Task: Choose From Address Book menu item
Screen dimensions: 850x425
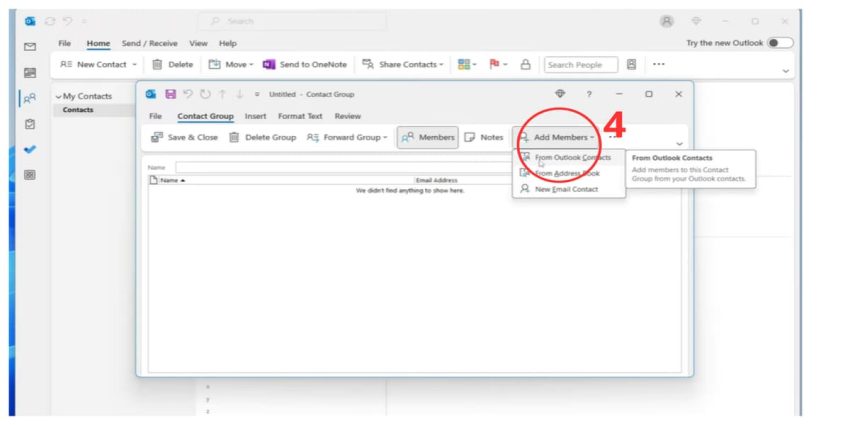Action: coord(569,173)
